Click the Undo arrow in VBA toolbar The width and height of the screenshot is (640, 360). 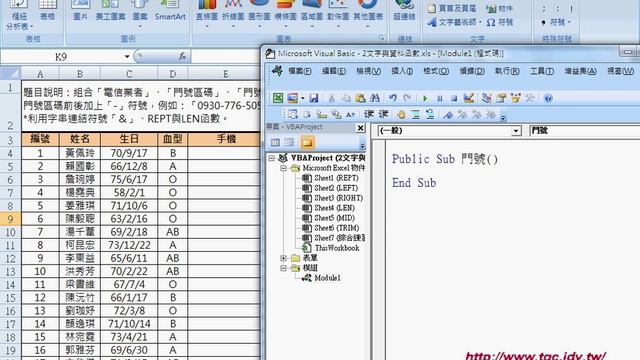(393, 98)
